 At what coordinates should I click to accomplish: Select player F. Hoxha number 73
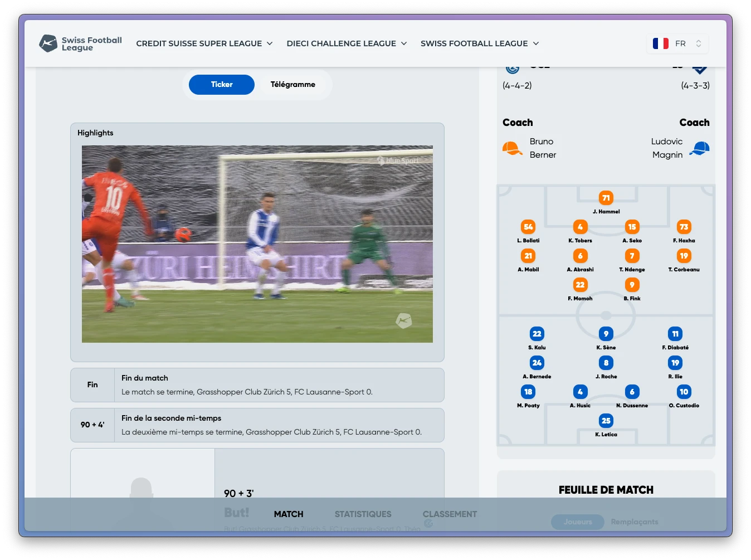[684, 231]
